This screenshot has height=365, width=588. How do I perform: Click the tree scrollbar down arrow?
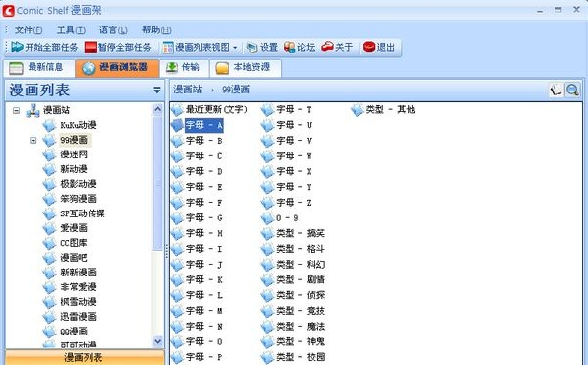tap(158, 341)
